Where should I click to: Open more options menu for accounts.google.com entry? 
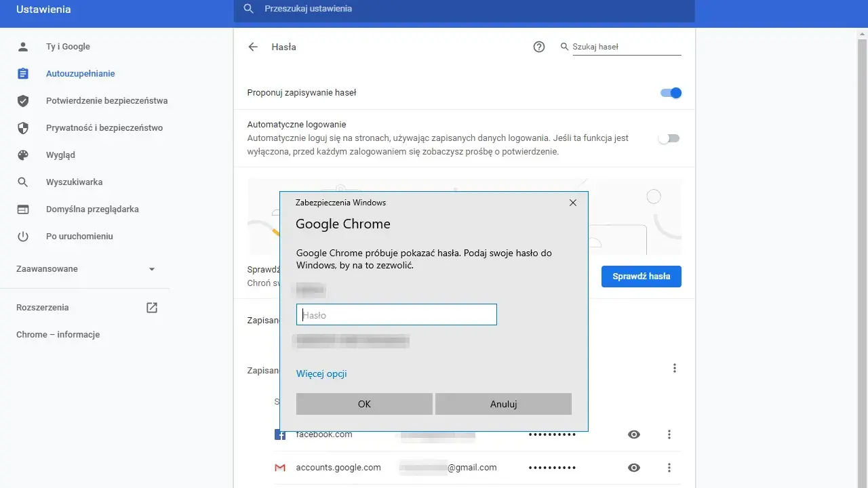[x=669, y=468]
